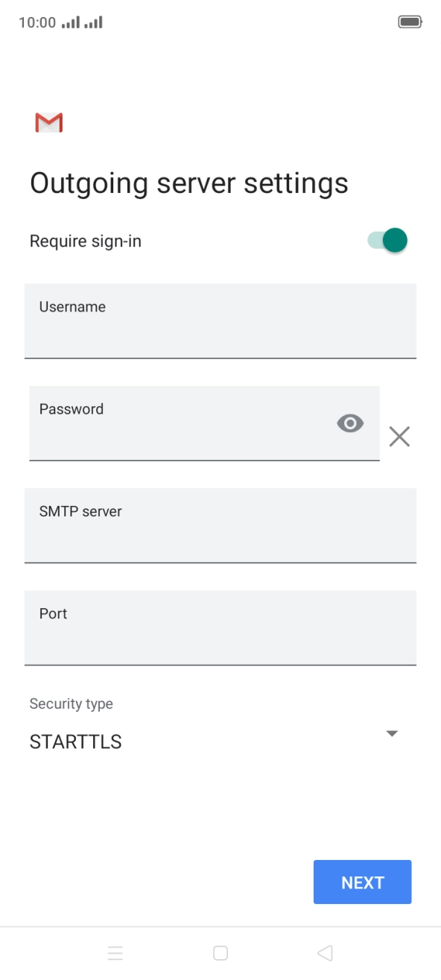This screenshot has height=980, width=441.
Task: Click the Gmail envelope icon
Action: click(48, 122)
